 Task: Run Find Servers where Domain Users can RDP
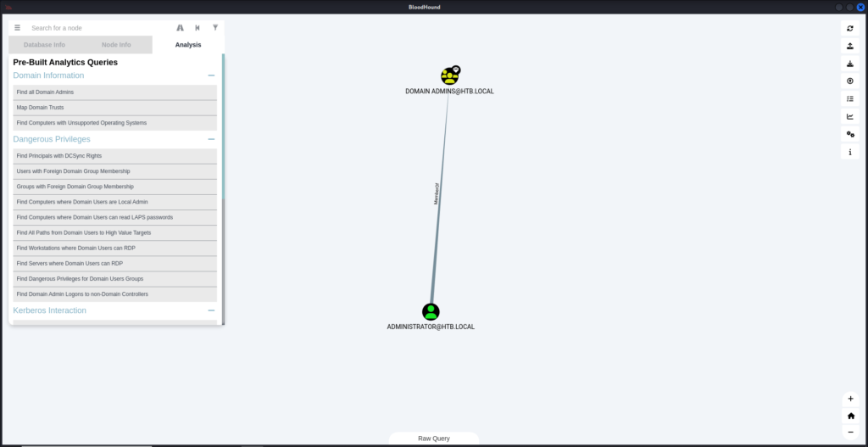115,264
